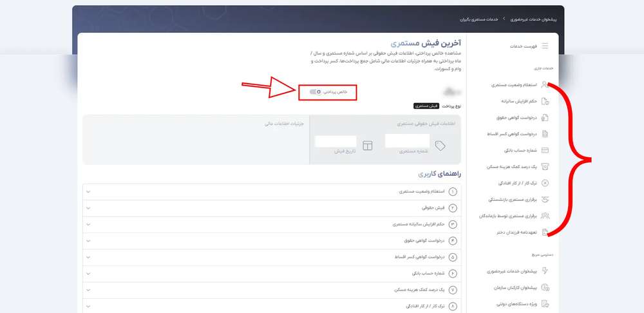Screen dimensions: 644x313
Task: Select the جزئیات اطلاعات مالی panel header
Action: coord(284,123)
